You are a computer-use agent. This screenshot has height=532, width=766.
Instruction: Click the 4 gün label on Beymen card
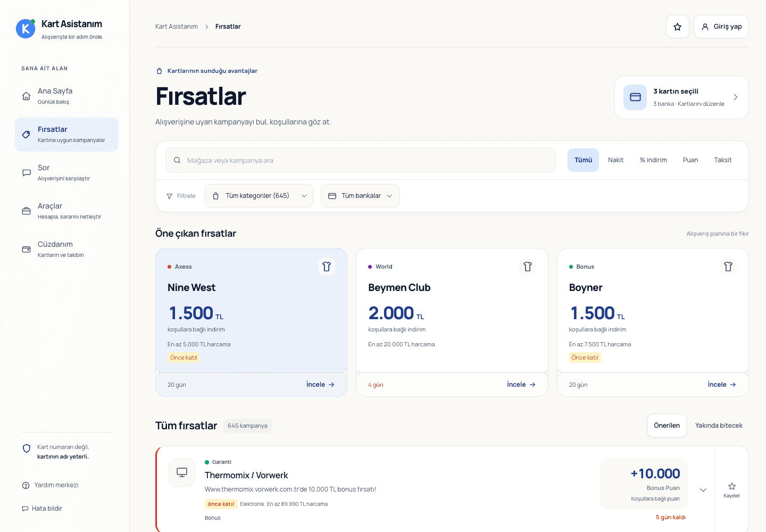[376, 385]
